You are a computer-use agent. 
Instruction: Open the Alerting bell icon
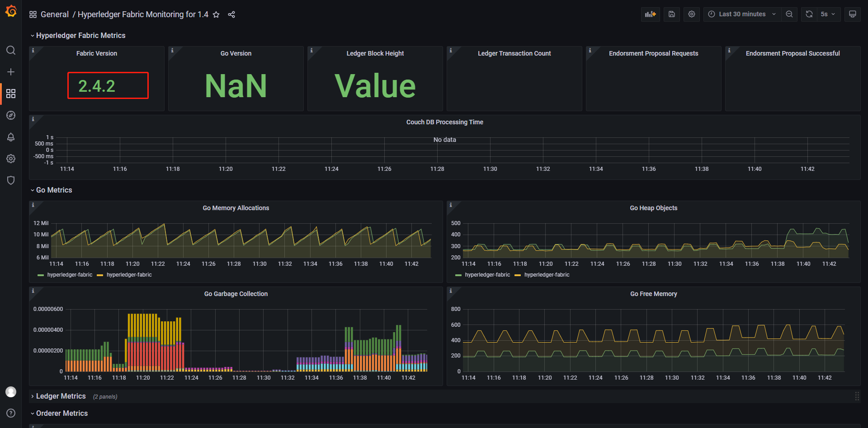pos(11,137)
